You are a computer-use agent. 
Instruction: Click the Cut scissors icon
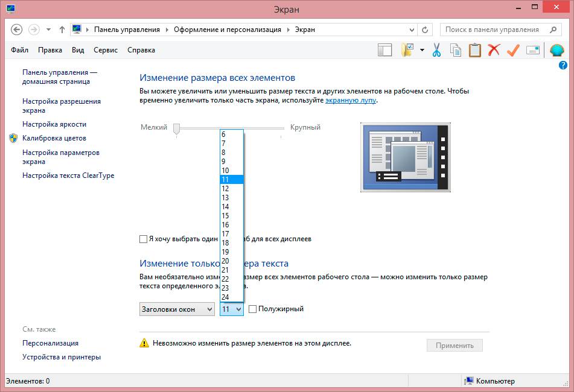click(x=436, y=50)
